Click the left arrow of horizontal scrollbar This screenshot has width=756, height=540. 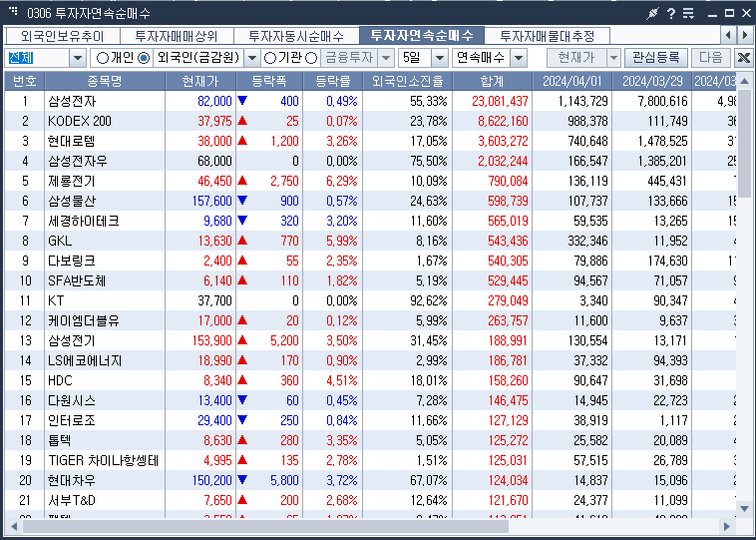click(13, 526)
